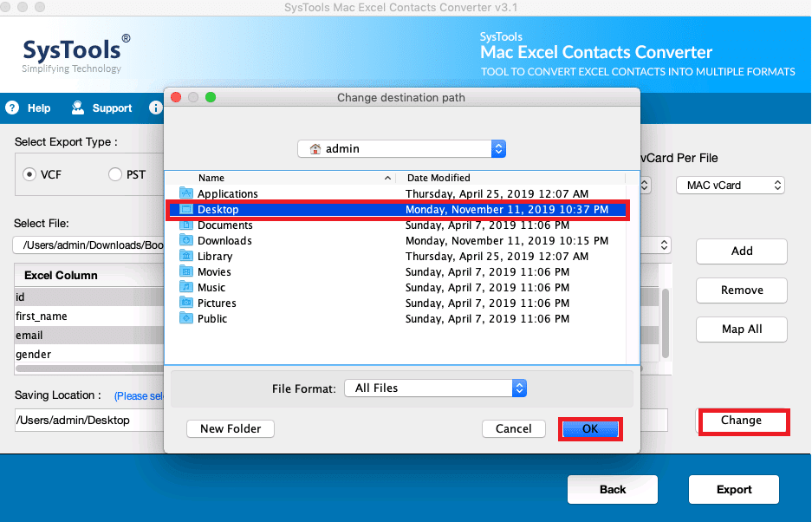Image resolution: width=812 pixels, height=522 pixels.
Task: Open the Applications folder
Action: click(x=227, y=193)
